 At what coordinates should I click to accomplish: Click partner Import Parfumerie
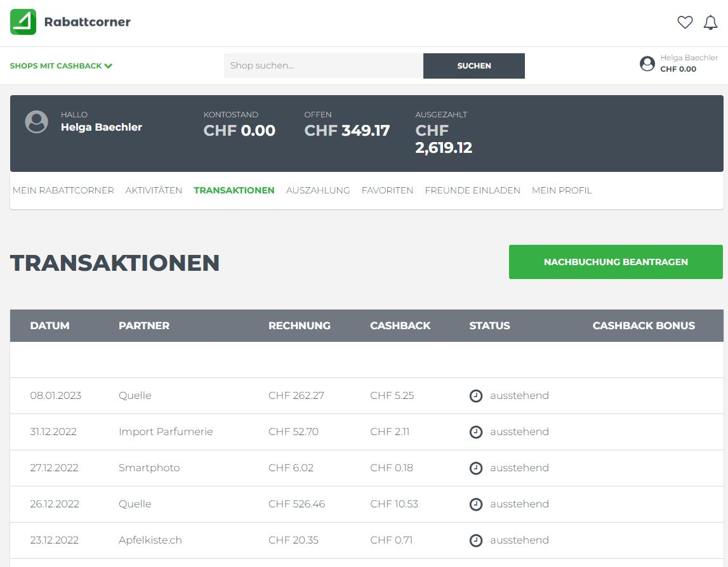166,432
